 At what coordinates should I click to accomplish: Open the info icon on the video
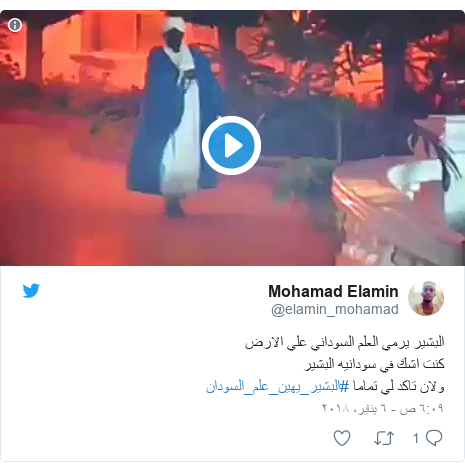(15, 25)
